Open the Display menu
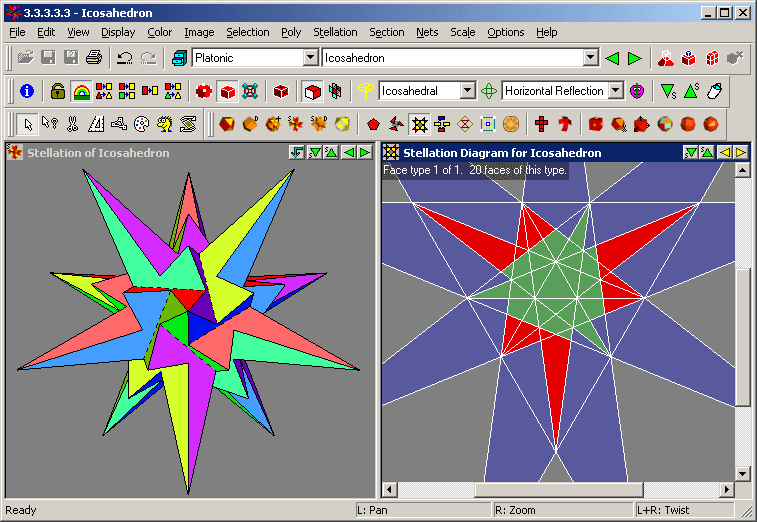The image size is (757, 522). click(118, 32)
